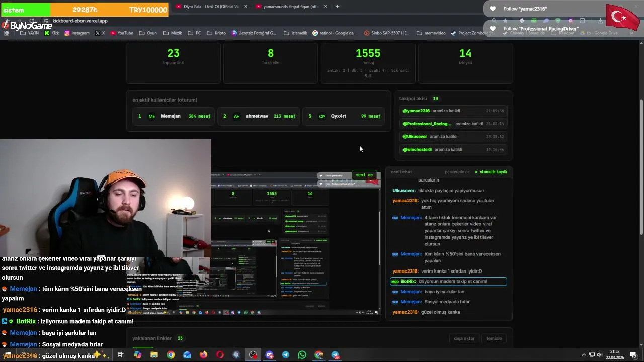Click the embedded stream preview thumbnail
644x362 pixels.
(x=296, y=244)
